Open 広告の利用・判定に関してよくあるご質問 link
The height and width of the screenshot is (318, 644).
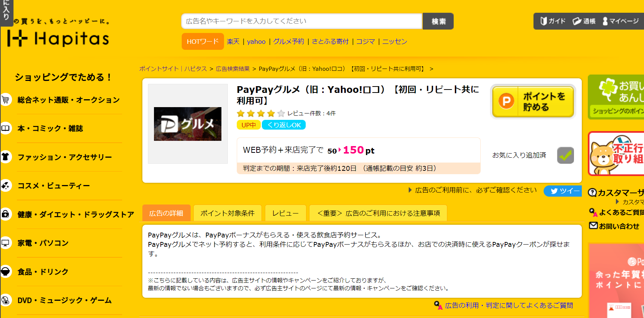coord(509,305)
